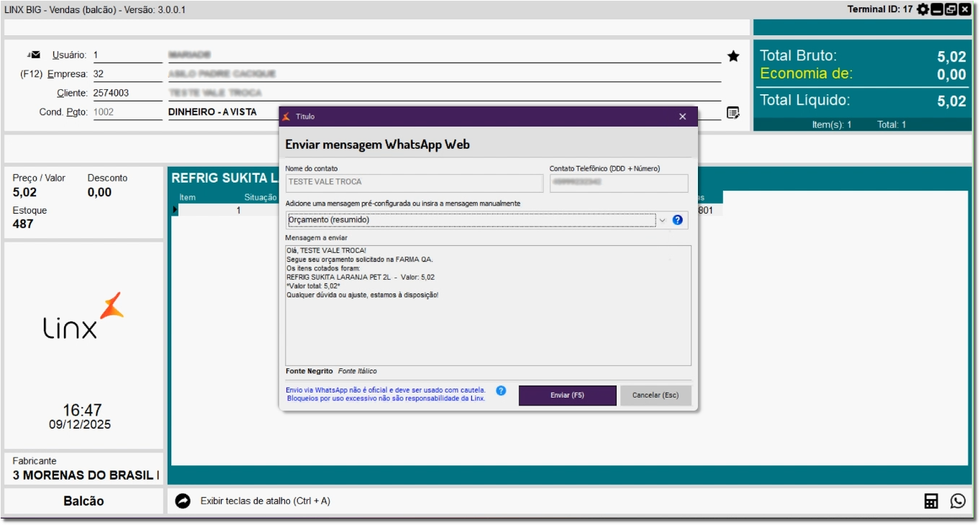Close the Enviar mensagem WhatsApp Web dialog

(683, 117)
